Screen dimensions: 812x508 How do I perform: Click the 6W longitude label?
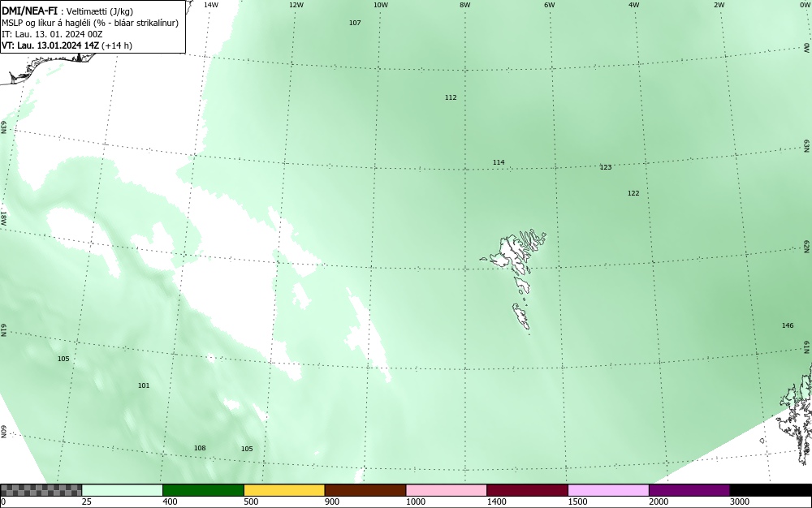[550, 5]
